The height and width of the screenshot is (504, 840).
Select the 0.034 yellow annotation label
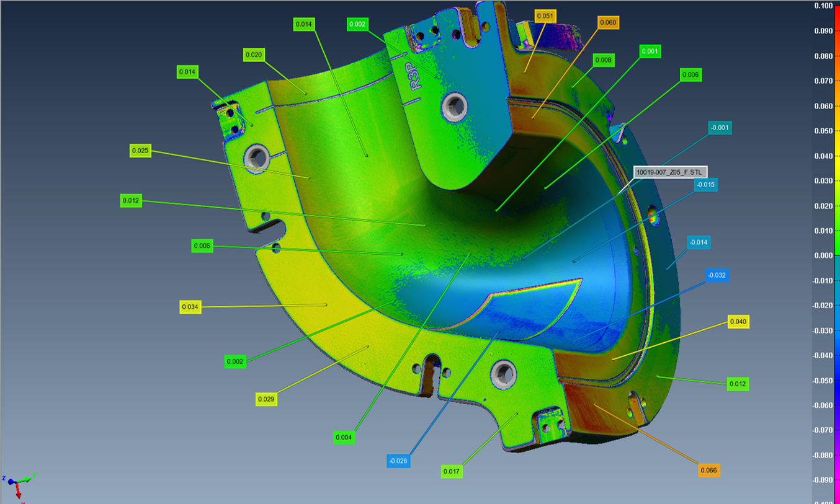190,307
